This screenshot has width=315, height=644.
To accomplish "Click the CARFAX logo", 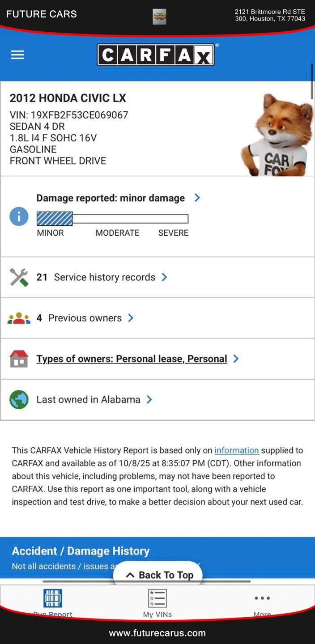I will [x=156, y=55].
